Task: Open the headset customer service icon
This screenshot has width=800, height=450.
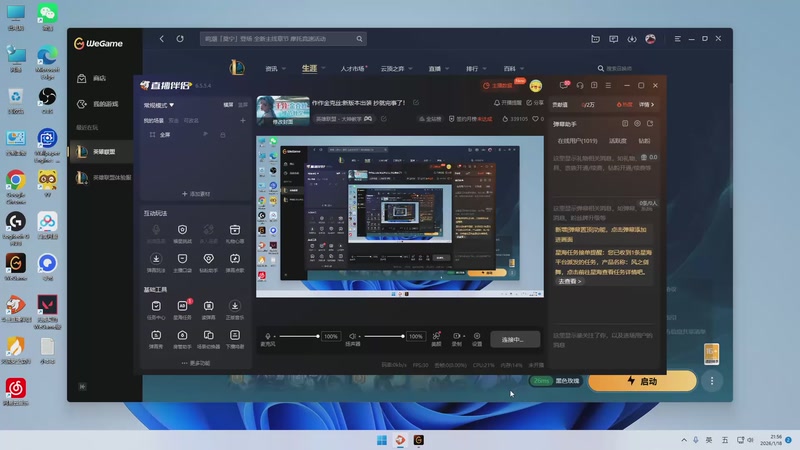Action: point(580,85)
